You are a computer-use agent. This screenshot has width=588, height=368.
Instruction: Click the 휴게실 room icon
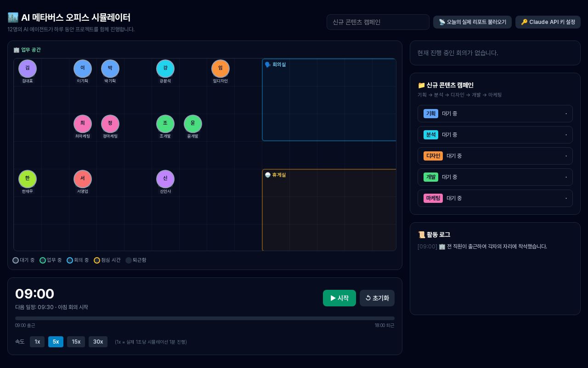click(268, 175)
